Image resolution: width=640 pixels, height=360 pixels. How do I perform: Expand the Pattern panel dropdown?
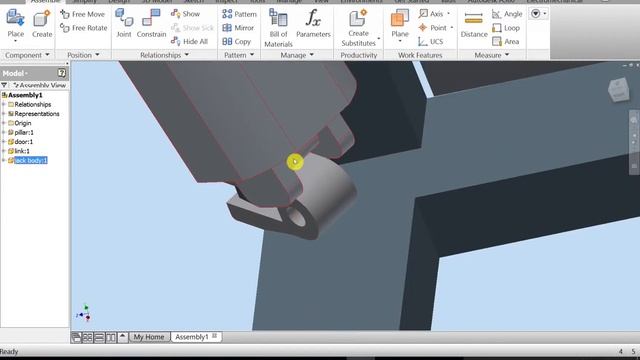[252, 54]
